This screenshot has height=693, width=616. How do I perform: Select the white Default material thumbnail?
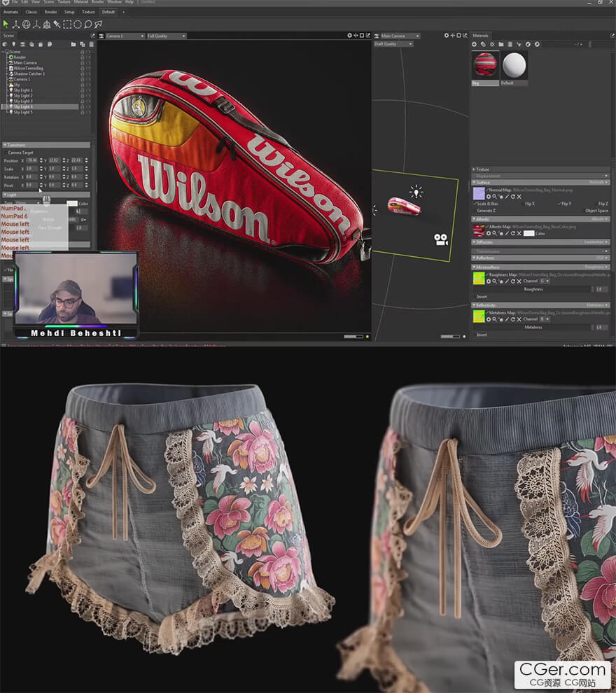pos(514,65)
